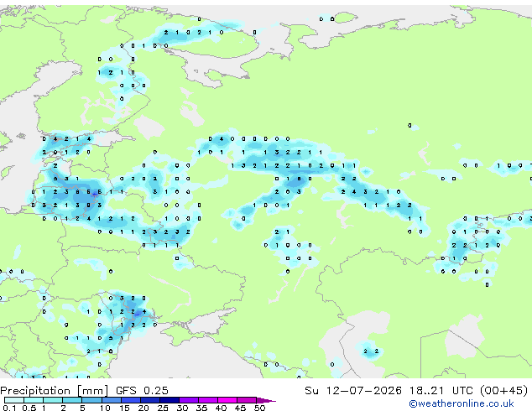This screenshot has height=411, width=532.
Task: Click the legend value label '10'
Action: pos(105,408)
